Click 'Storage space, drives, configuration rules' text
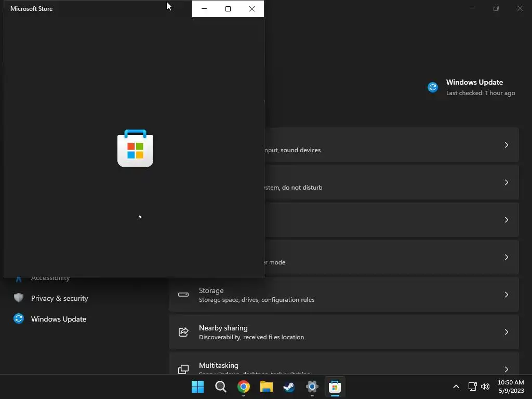Screen dimensions: 532x399 tap(257, 300)
